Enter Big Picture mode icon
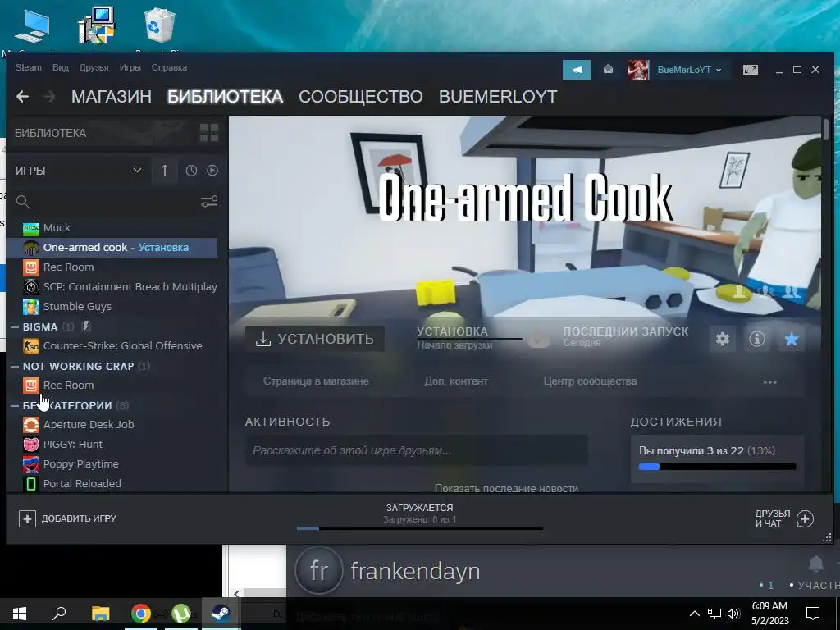The width and height of the screenshot is (840, 630). tap(750, 70)
